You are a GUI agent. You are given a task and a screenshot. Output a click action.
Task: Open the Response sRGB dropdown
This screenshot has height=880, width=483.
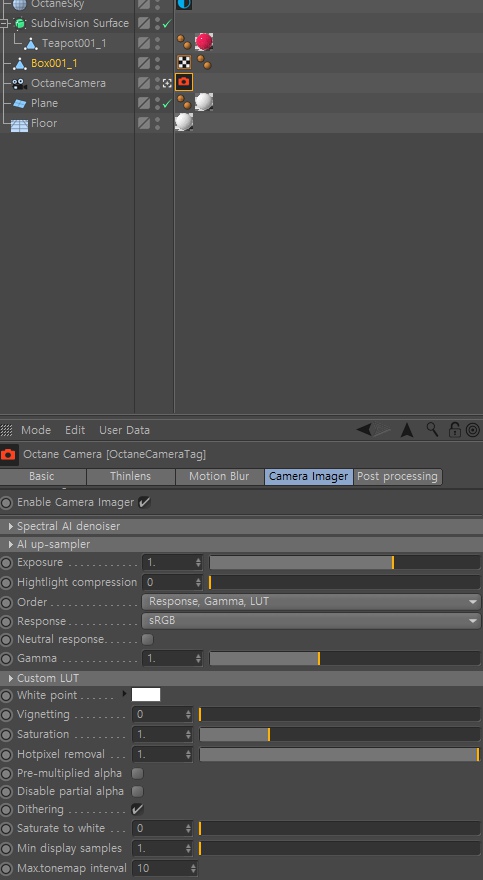click(x=311, y=621)
